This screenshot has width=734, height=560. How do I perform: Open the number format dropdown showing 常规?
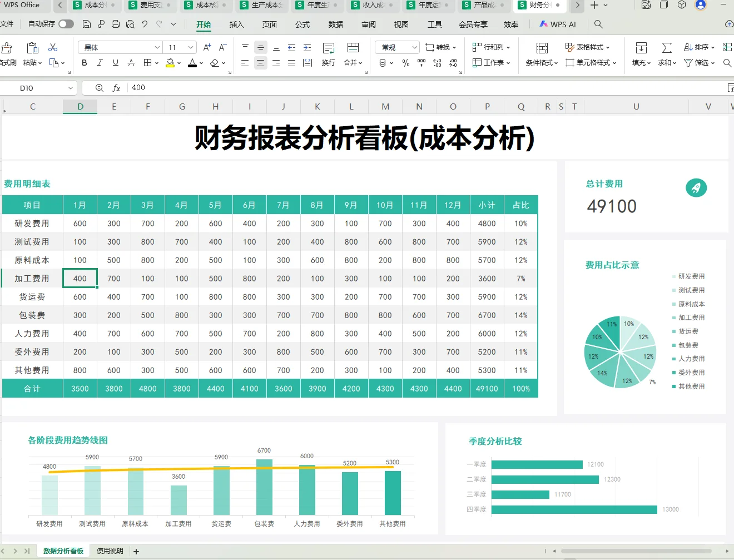[x=396, y=47]
